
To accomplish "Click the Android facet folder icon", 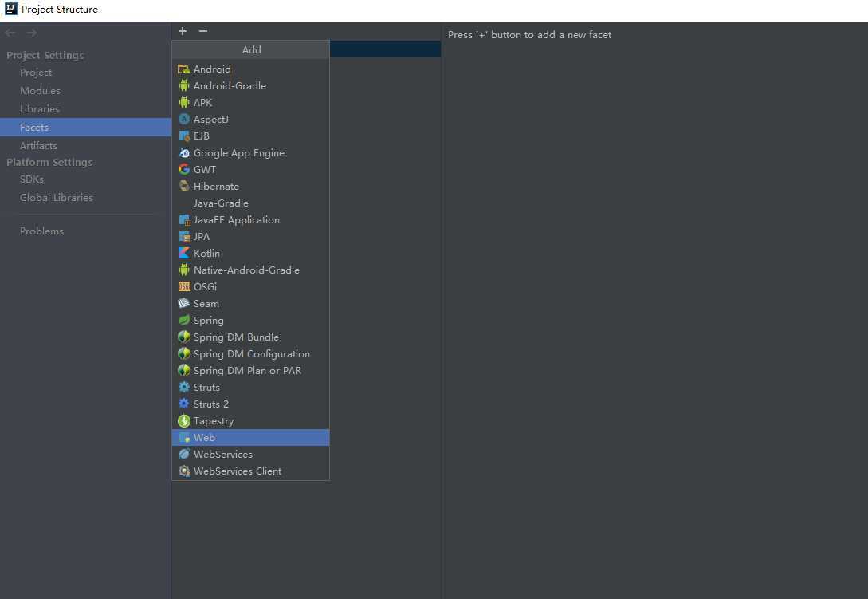I will click(184, 69).
